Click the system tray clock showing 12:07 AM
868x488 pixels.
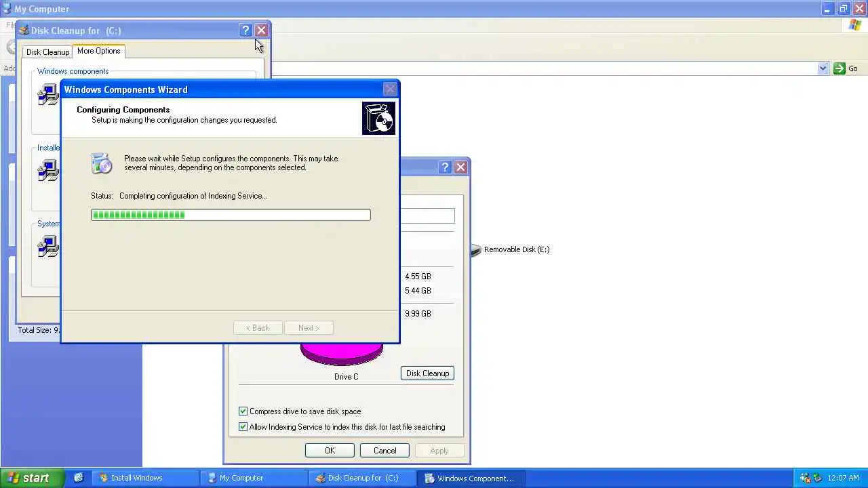[844, 478]
